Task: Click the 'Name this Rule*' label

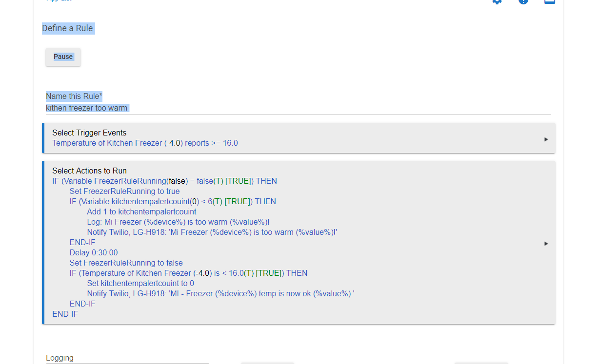Action: coord(74,96)
